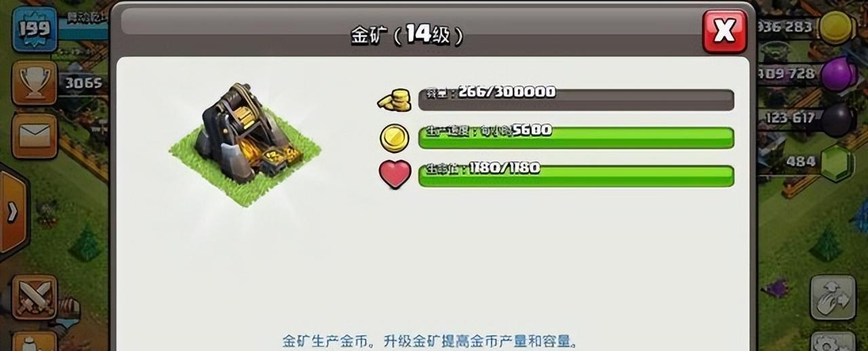Tap the 3065 trophy count
This screenshot has height=351, width=868.
point(83,83)
